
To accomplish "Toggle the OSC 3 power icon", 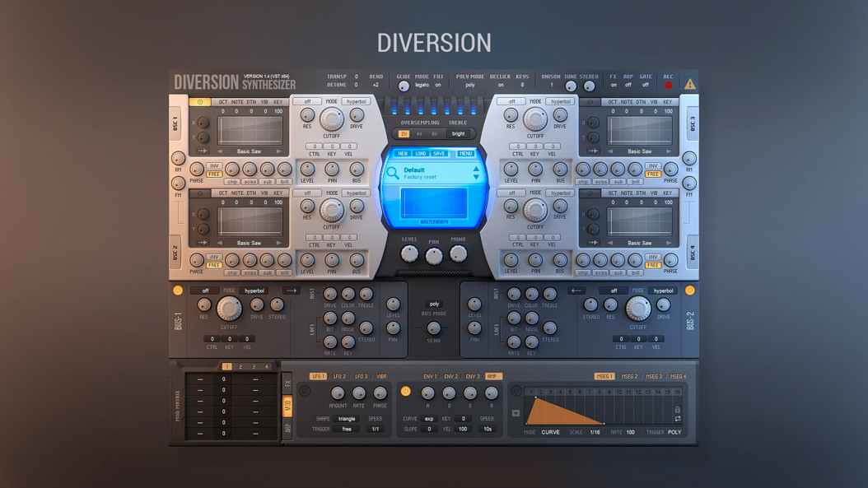I will tap(590, 102).
